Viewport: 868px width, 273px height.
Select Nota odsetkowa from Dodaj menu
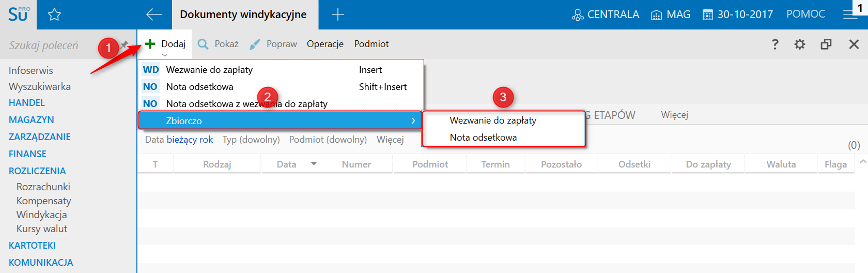[199, 87]
